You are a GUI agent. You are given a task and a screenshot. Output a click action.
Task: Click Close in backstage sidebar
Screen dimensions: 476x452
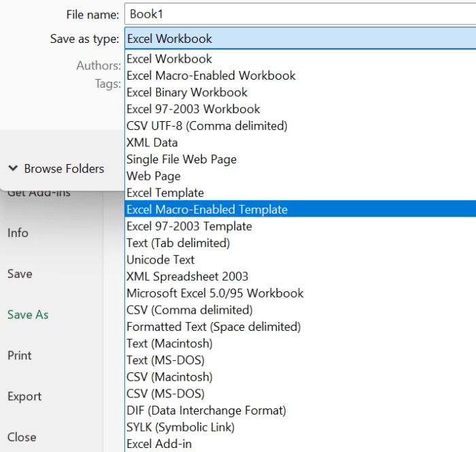tap(22, 437)
